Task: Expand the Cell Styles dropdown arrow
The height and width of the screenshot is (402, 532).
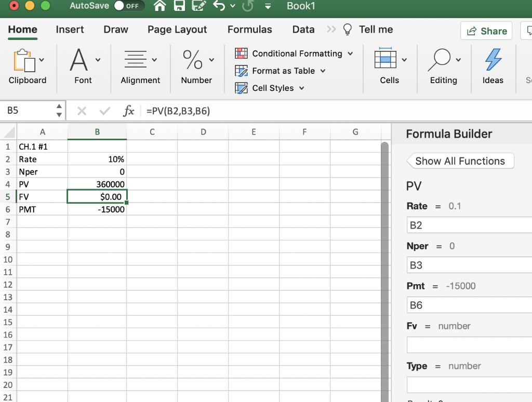Action: (302, 88)
